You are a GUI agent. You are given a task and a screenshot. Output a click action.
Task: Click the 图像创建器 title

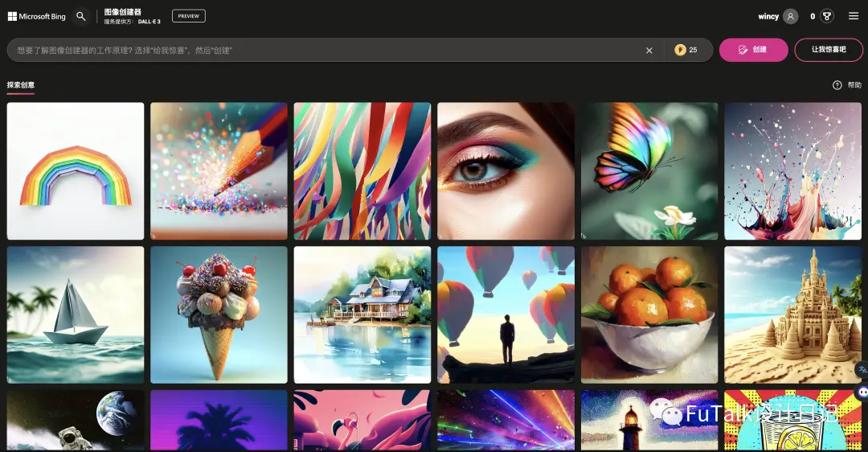tap(122, 11)
